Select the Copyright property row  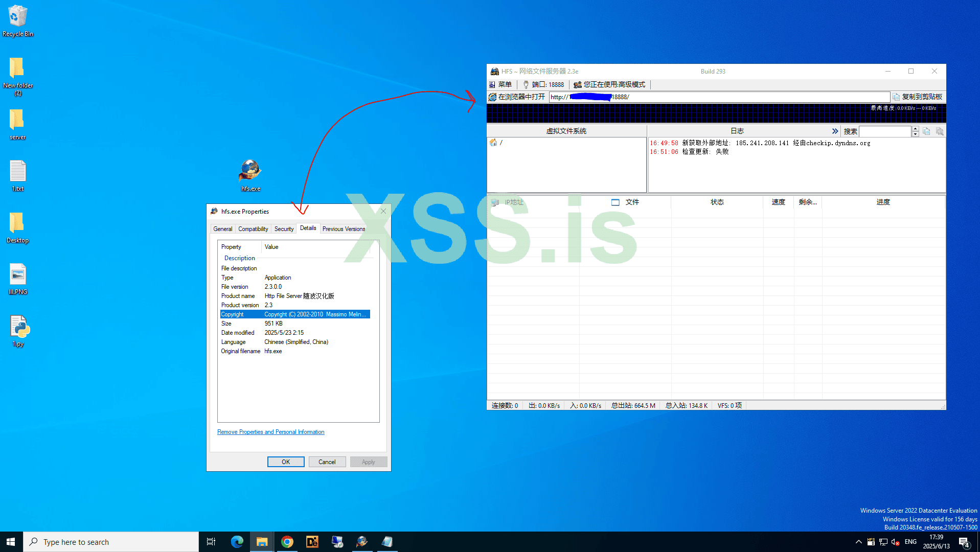tap(295, 314)
